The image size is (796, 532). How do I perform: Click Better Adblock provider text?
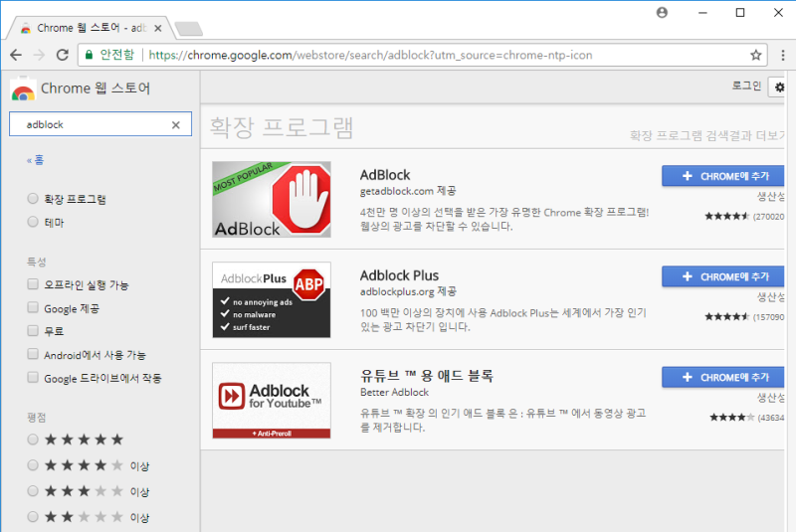(394, 392)
